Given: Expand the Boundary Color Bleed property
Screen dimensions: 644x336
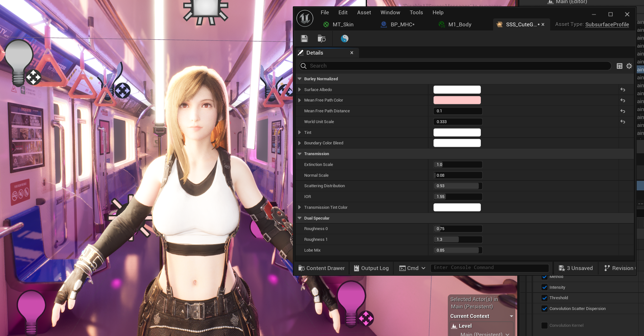Looking at the screenshot, I should 299,143.
